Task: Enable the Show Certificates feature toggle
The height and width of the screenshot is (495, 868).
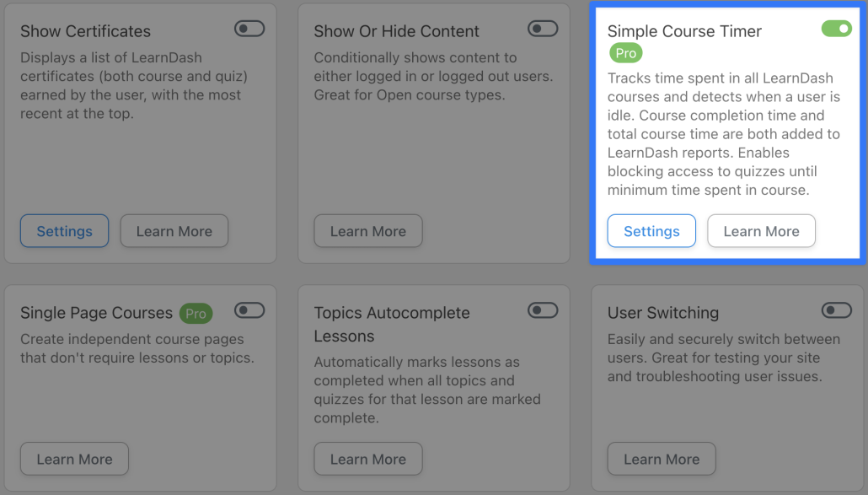Action: 248,28
